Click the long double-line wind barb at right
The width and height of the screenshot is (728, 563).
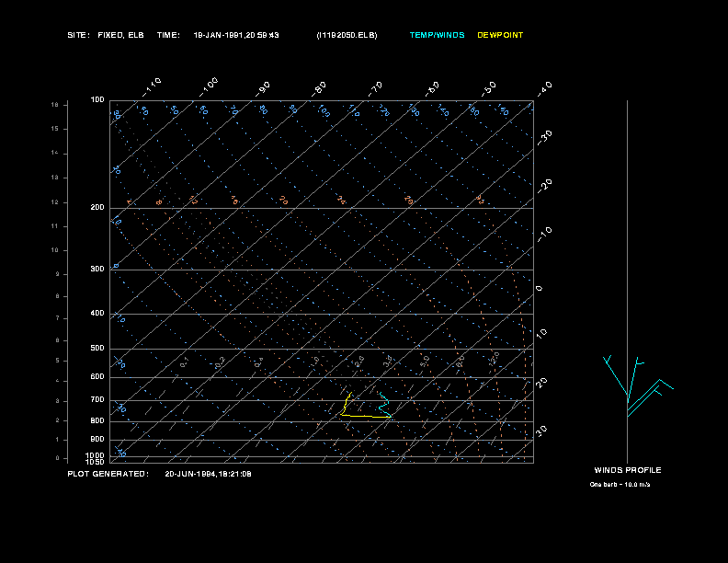click(650, 397)
